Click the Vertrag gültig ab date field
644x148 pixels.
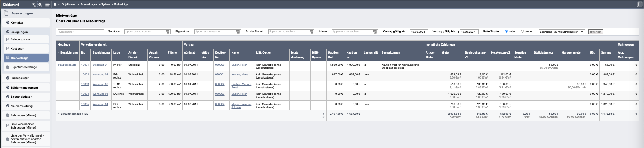click(419, 32)
